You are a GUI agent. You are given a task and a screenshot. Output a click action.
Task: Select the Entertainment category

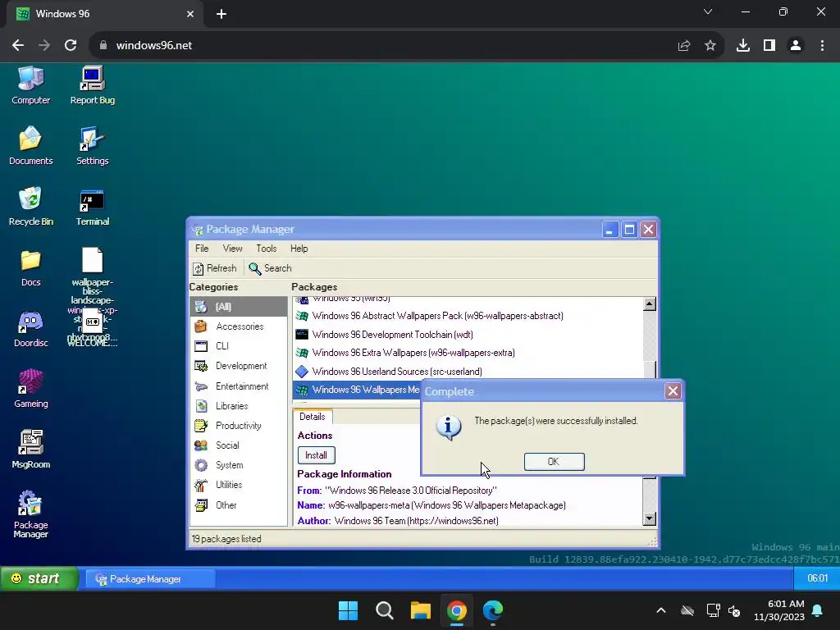[239, 386]
